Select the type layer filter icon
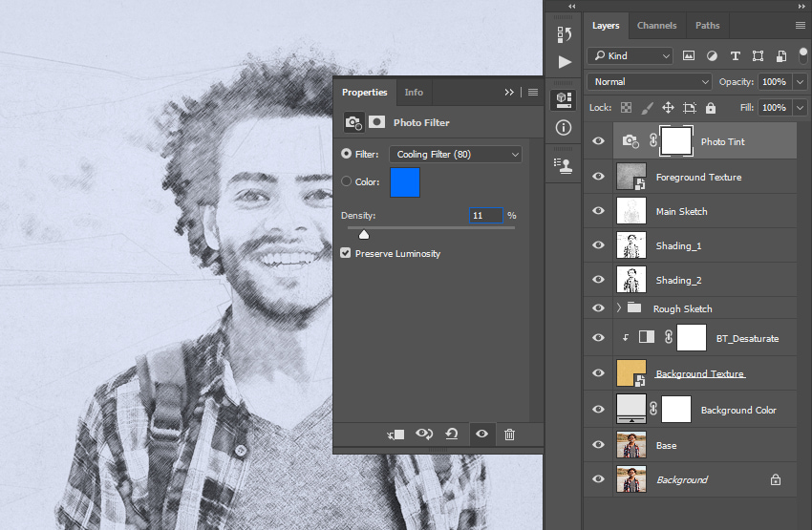The image size is (812, 530). pyautogui.click(x=735, y=56)
